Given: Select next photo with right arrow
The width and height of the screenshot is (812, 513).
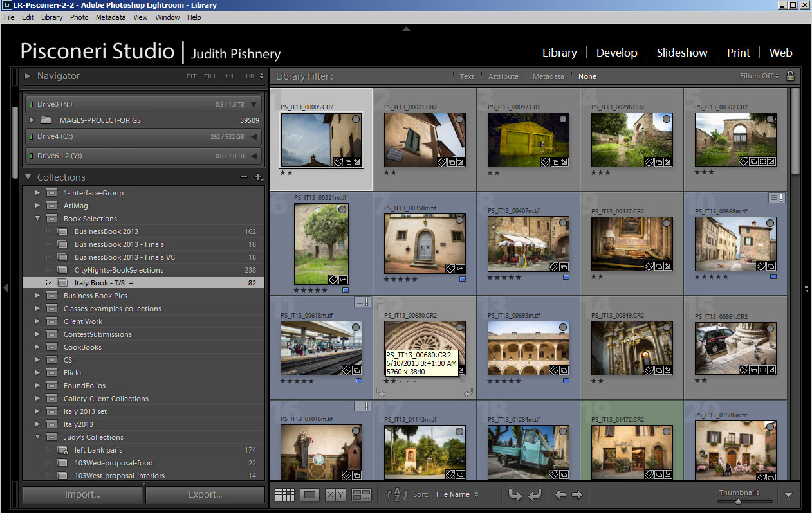Looking at the screenshot, I should coord(577,494).
